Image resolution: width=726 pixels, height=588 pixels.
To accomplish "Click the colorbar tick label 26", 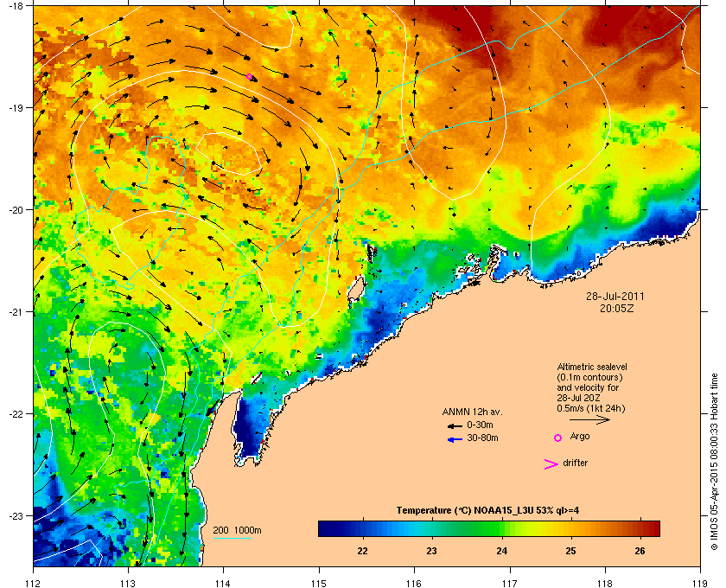I will (x=640, y=551).
